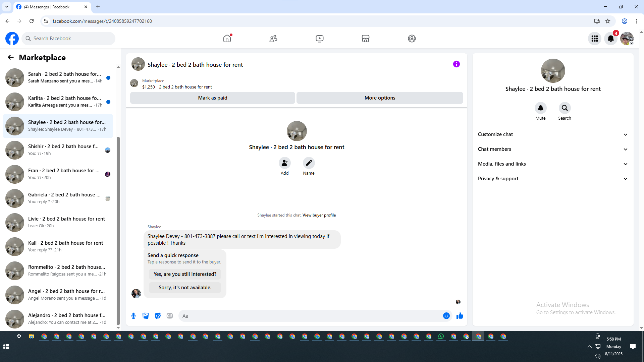Click Mark as paid button

point(212,98)
